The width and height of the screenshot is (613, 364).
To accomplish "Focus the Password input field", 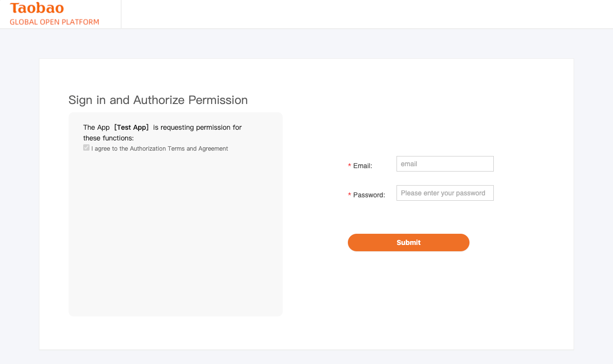I will [x=445, y=193].
